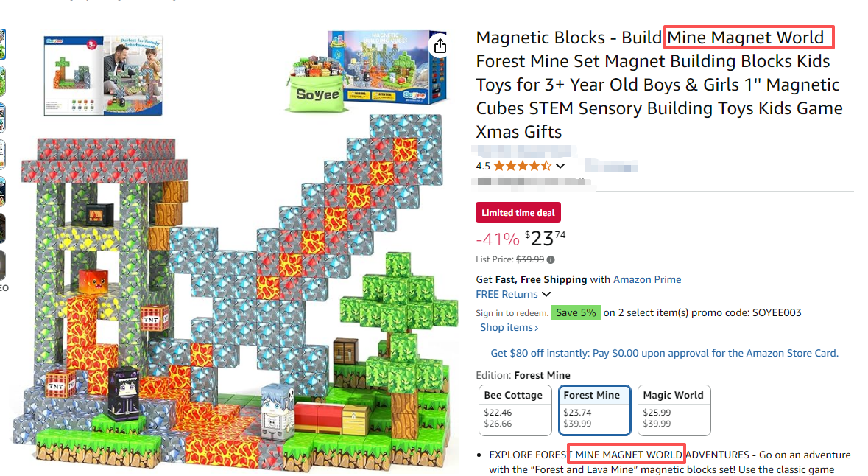Image resolution: width=868 pixels, height=476 pixels.
Task: Click the Amazon Store Card offer link
Action: coord(664,353)
